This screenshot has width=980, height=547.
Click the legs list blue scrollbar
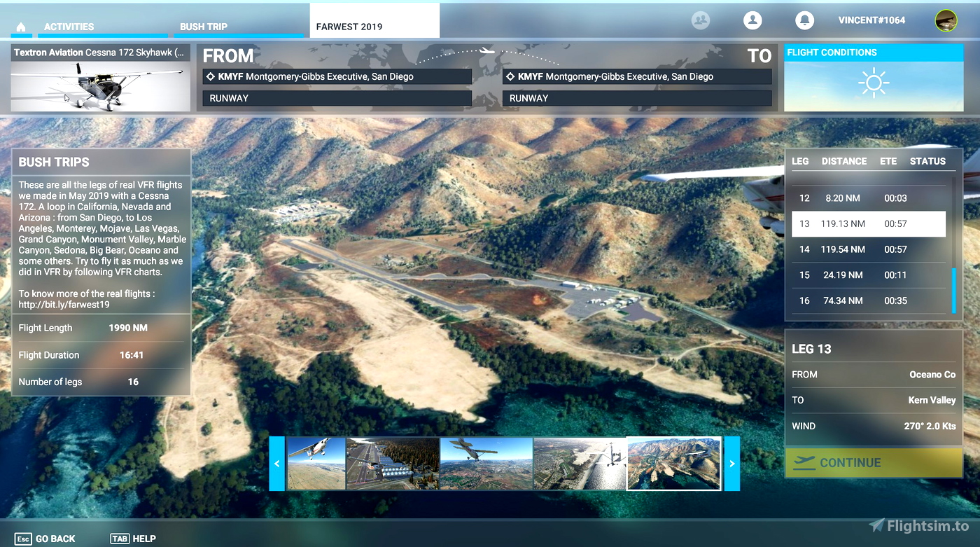coord(953,291)
